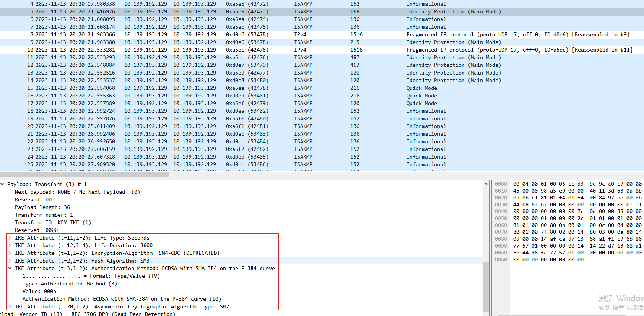644x316 pixels.
Task: Expand the Asymmetric-Cryptographic-Algorithm-Type SM2 attribute
Action: [x=10, y=306]
